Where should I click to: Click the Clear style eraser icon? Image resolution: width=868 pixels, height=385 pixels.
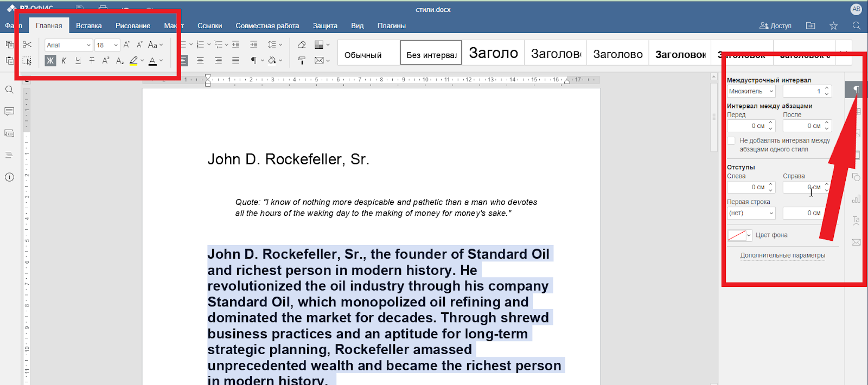tap(302, 44)
